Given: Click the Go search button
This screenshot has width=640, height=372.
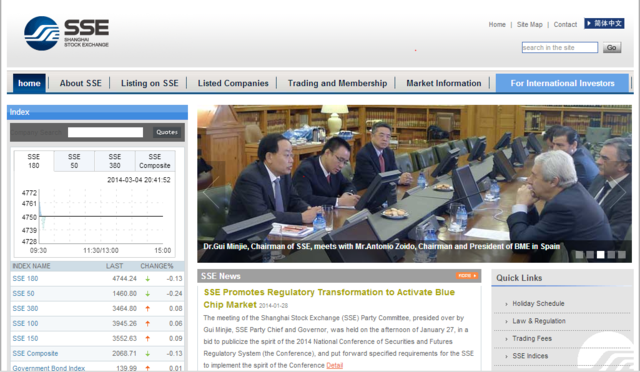Looking at the screenshot, I should click(x=612, y=47).
